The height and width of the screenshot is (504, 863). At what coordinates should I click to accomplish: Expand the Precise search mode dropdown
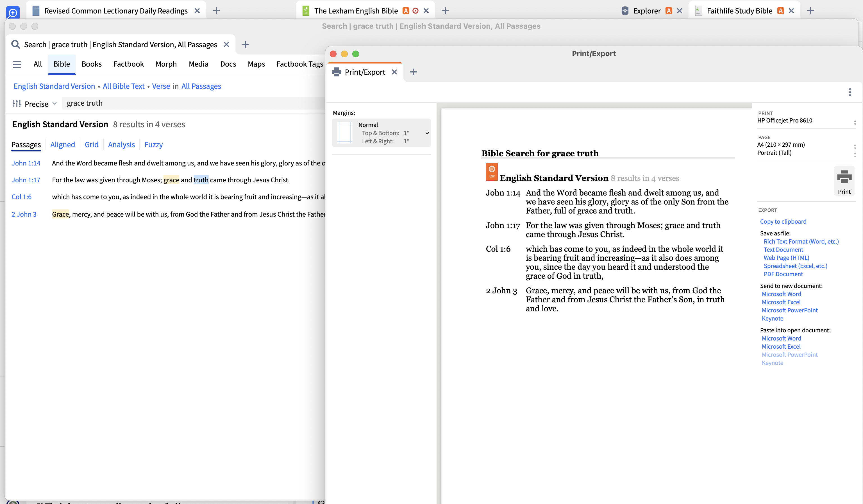(54, 103)
